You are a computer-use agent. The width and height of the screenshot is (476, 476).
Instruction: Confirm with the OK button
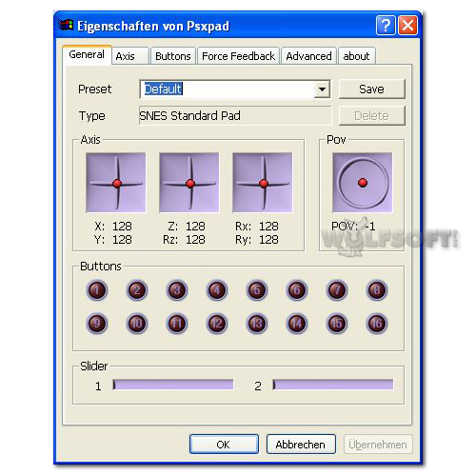224,445
